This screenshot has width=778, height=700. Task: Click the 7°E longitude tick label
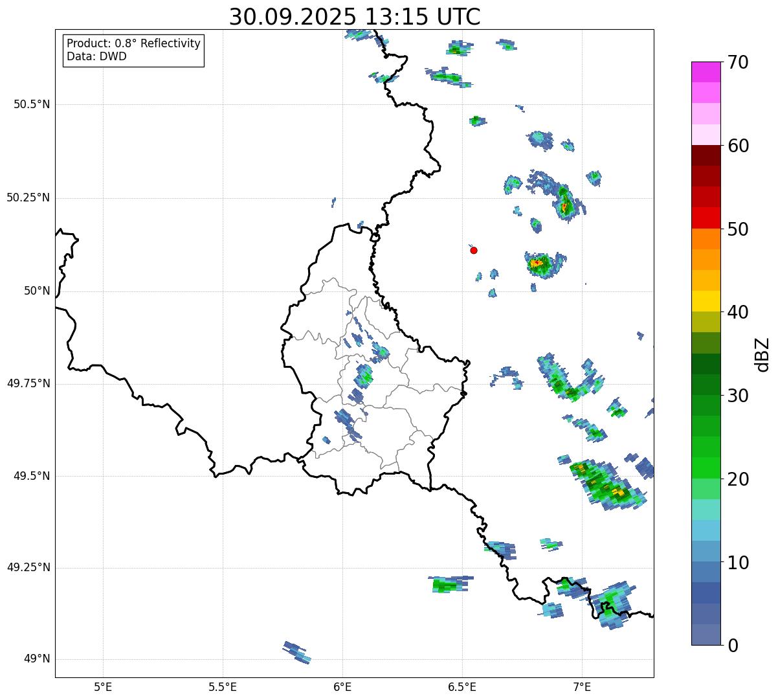tap(582, 686)
